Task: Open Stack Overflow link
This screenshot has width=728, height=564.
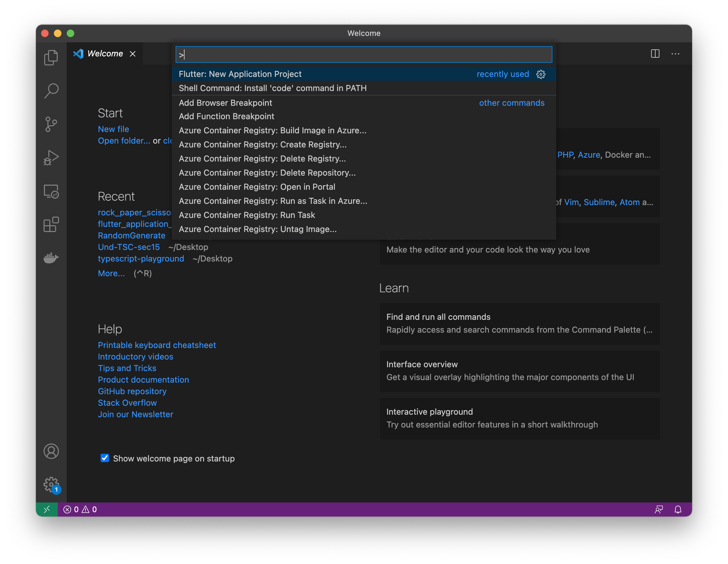Action: pos(127,403)
